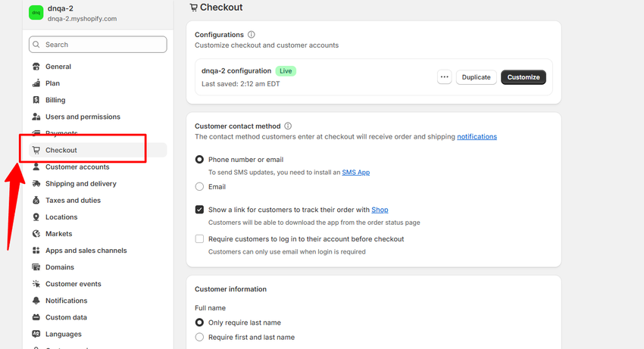
Task: Choose Require first and last name
Action: pyautogui.click(x=200, y=337)
